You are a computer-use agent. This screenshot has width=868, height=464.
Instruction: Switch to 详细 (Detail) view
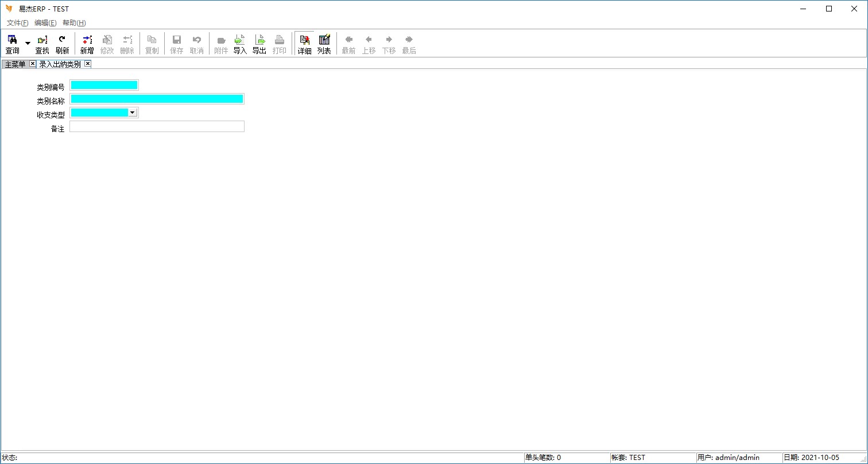click(x=304, y=44)
